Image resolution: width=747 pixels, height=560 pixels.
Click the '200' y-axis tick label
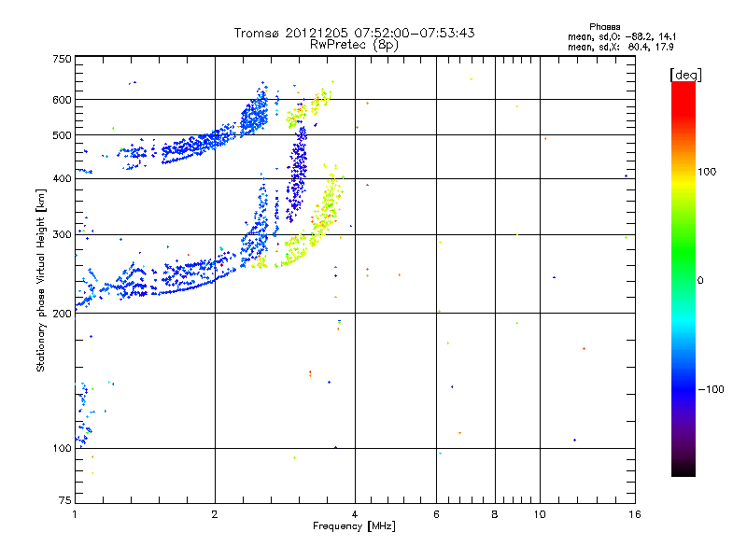pyautogui.click(x=62, y=314)
